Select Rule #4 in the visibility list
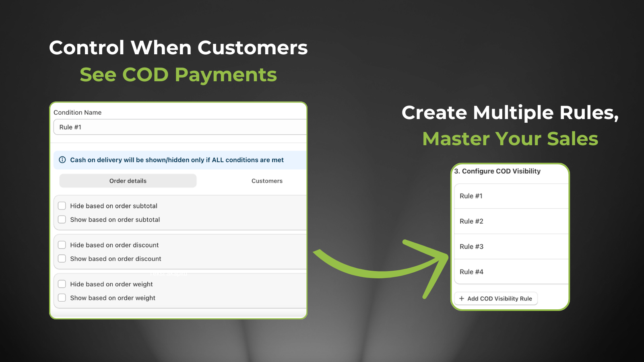Image resolution: width=644 pixels, height=362 pixels. click(x=511, y=272)
